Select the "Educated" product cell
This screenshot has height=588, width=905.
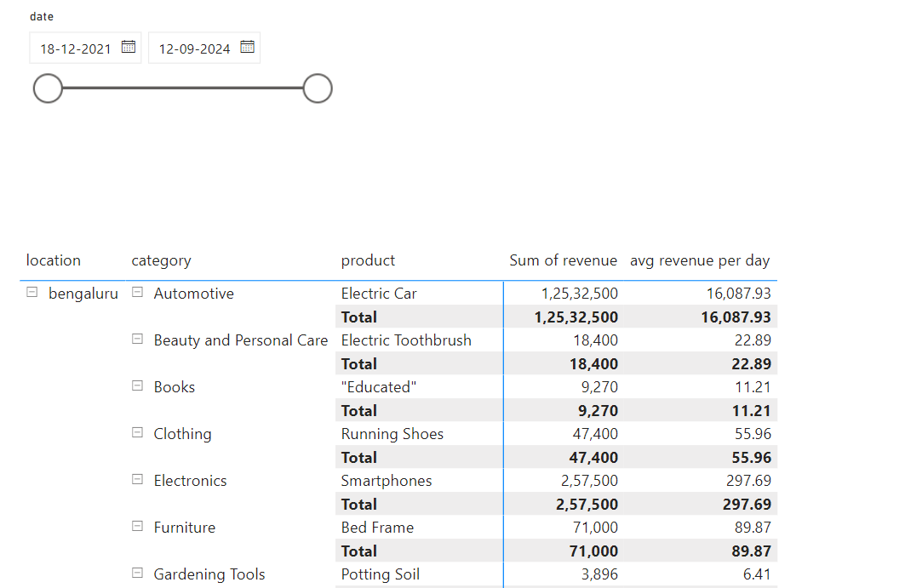[379, 387]
